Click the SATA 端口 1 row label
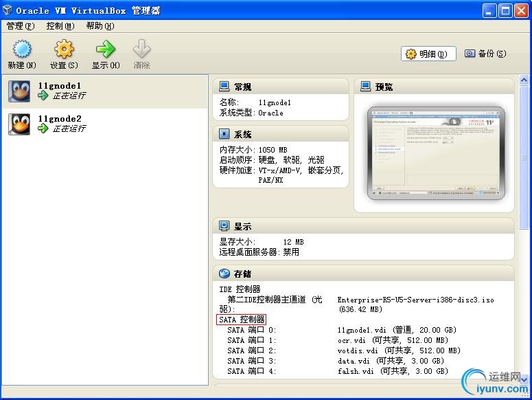Screen dimensions: 532x400 (x=252, y=340)
